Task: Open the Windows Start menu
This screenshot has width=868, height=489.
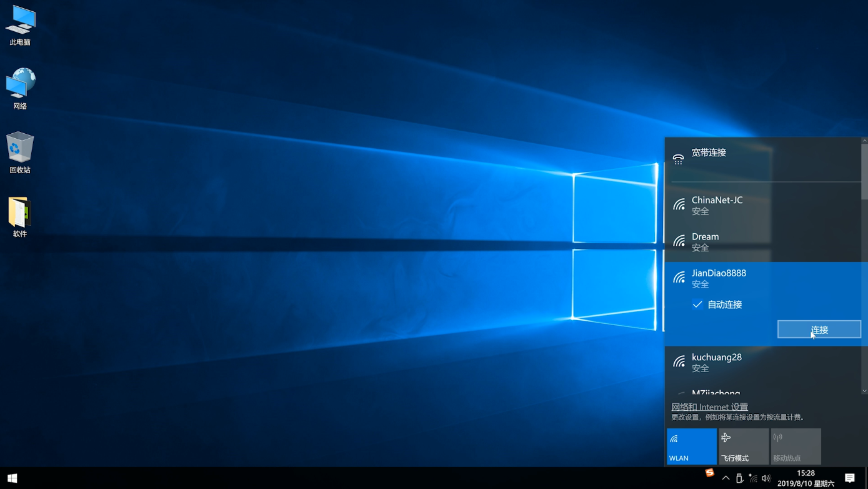Action: pyautogui.click(x=12, y=478)
